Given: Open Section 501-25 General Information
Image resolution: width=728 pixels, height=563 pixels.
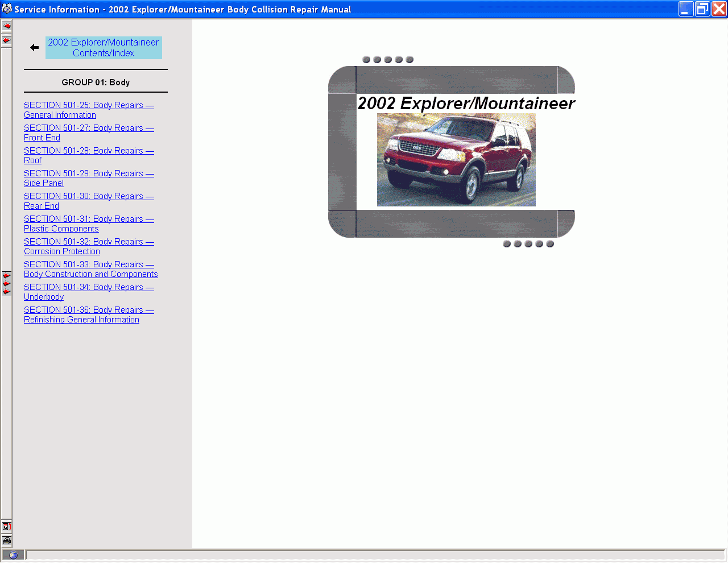Looking at the screenshot, I should coord(89,110).
